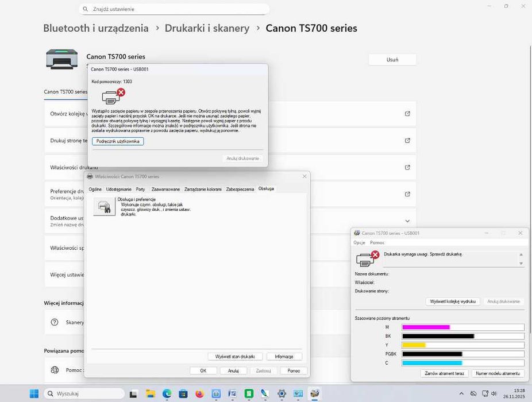Open Task View from taskbar

point(133,394)
